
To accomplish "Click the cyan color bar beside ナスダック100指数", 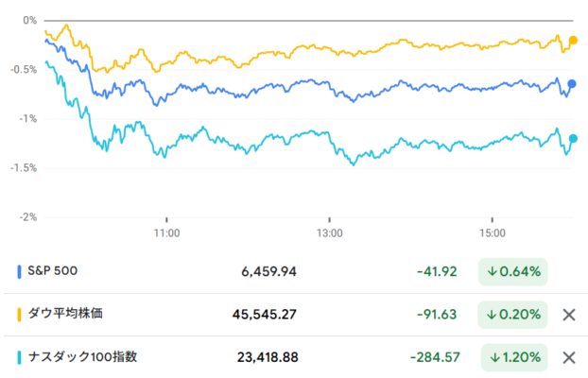I will pyautogui.click(x=19, y=357).
